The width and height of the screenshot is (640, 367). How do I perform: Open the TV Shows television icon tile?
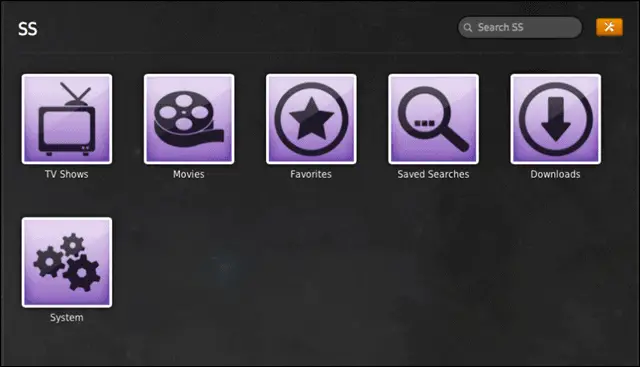(67, 119)
